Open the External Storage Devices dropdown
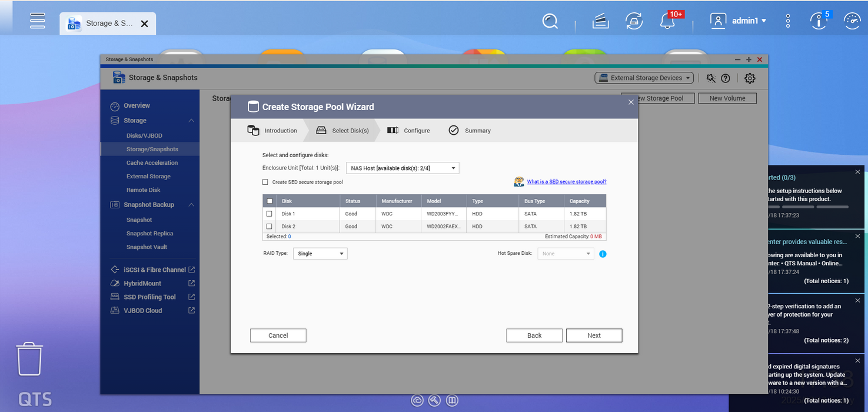The width and height of the screenshot is (868, 412). tap(644, 78)
